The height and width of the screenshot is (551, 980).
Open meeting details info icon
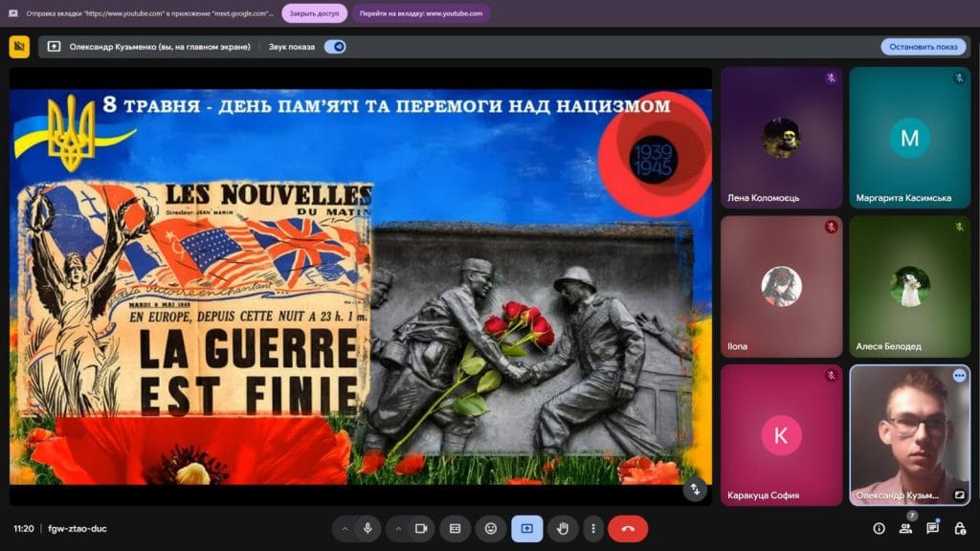click(x=879, y=528)
